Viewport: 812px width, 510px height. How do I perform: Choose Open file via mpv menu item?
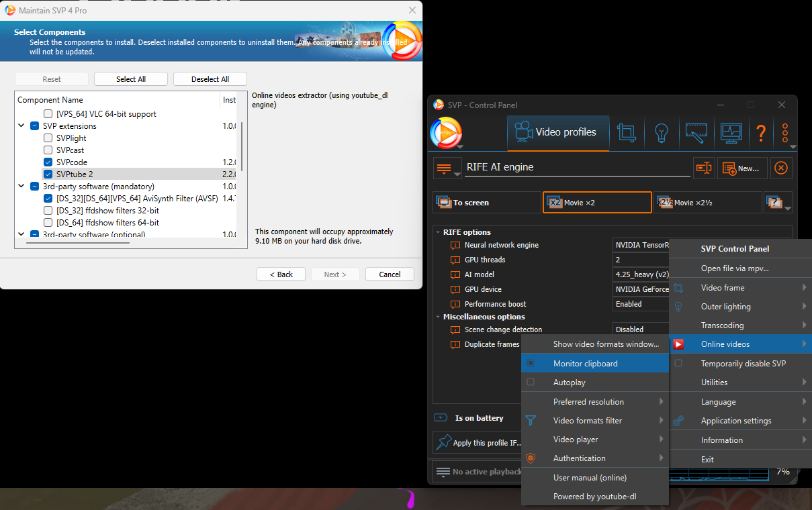[741, 268]
